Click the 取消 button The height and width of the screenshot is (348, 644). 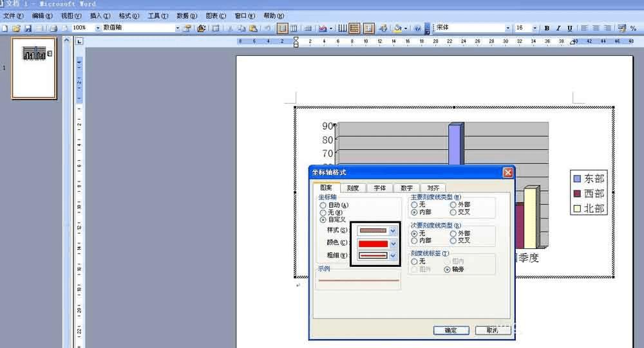[x=493, y=331]
